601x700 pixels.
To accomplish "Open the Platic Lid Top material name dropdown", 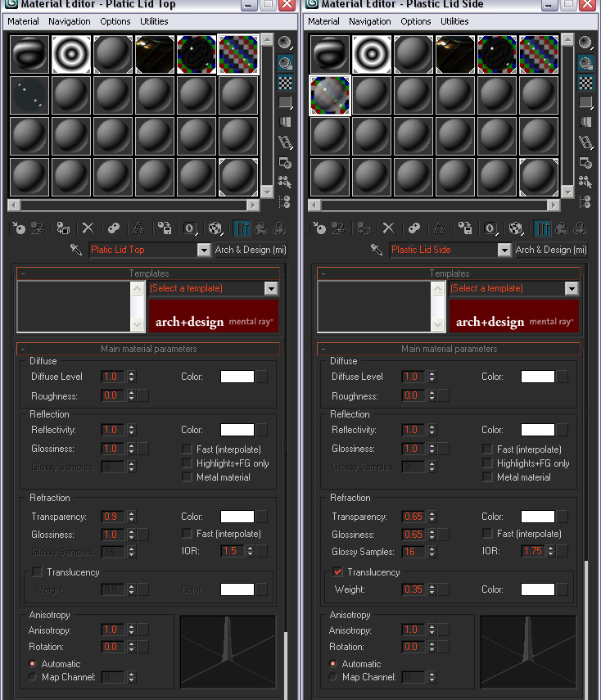I will (204, 251).
